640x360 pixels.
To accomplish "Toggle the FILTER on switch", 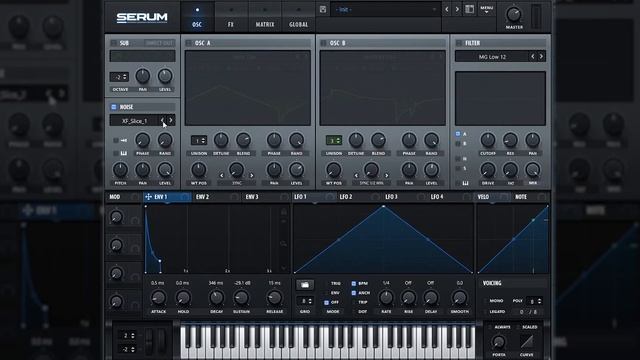I will click(459, 43).
